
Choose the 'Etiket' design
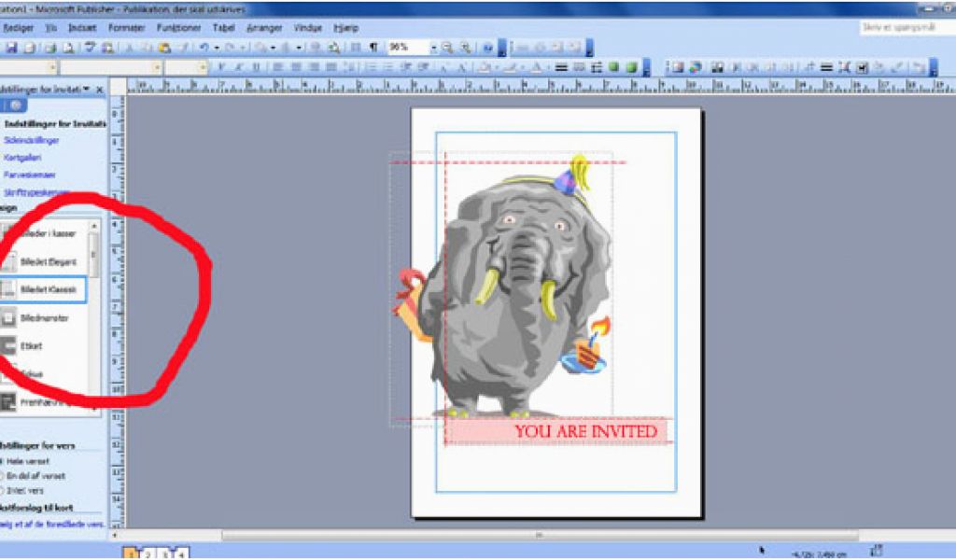pyautogui.click(x=43, y=345)
